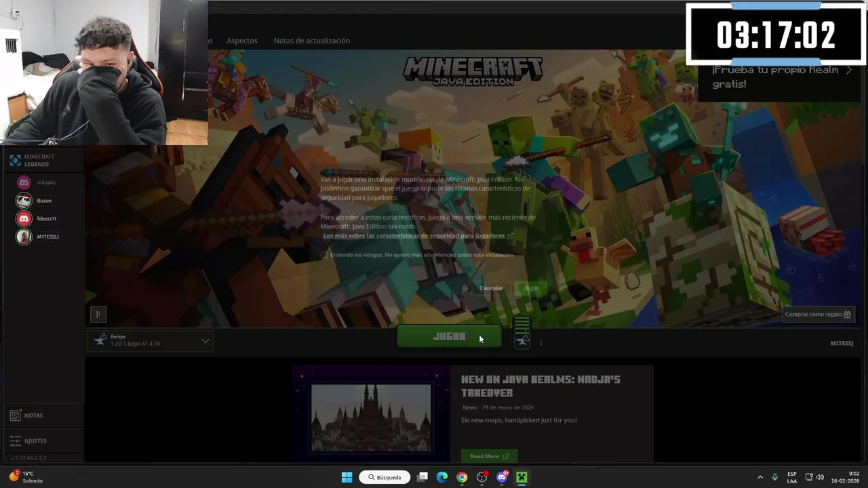Launch Microsoft Edge from the taskbar
Viewport: 868px width, 488px height.
tap(442, 477)
